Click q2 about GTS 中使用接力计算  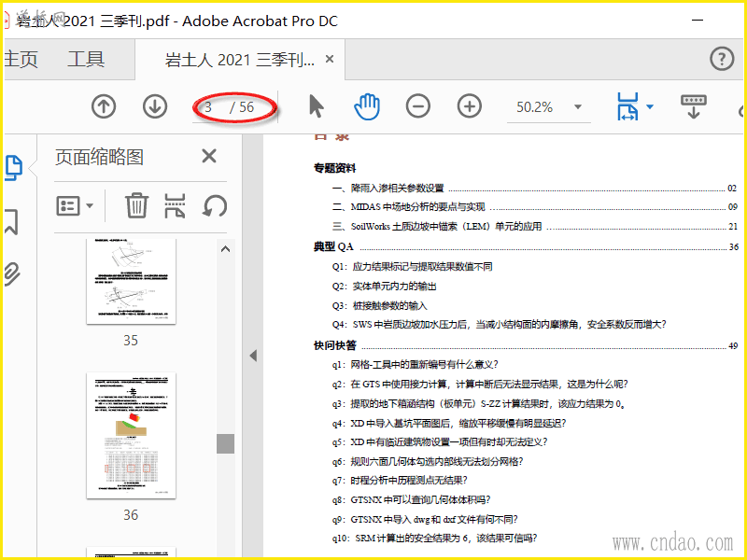tap(480, 384)
